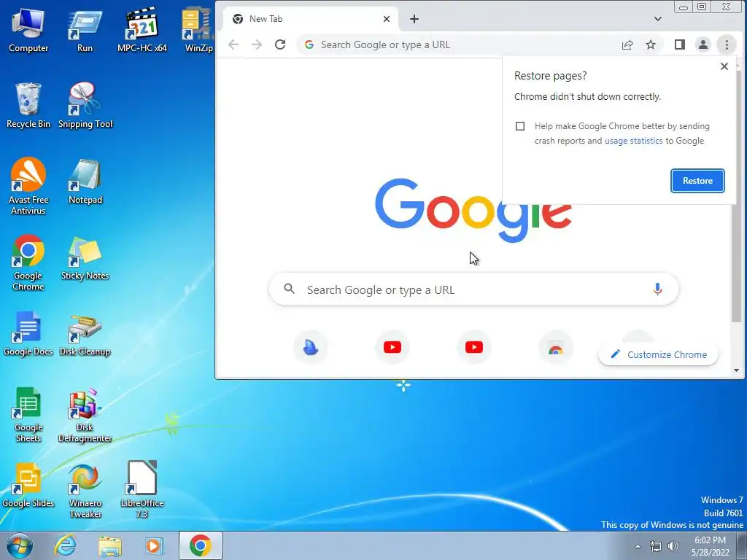Image resolution: width=747 pixels, height=560 pixels.
Task: Click the Google search box on the page
Action: [x=473, y=289]
